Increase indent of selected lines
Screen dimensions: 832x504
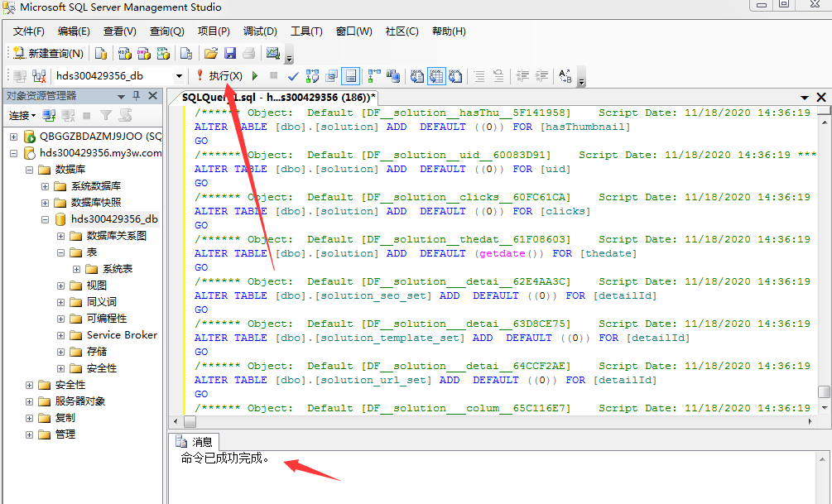(541, 76)
